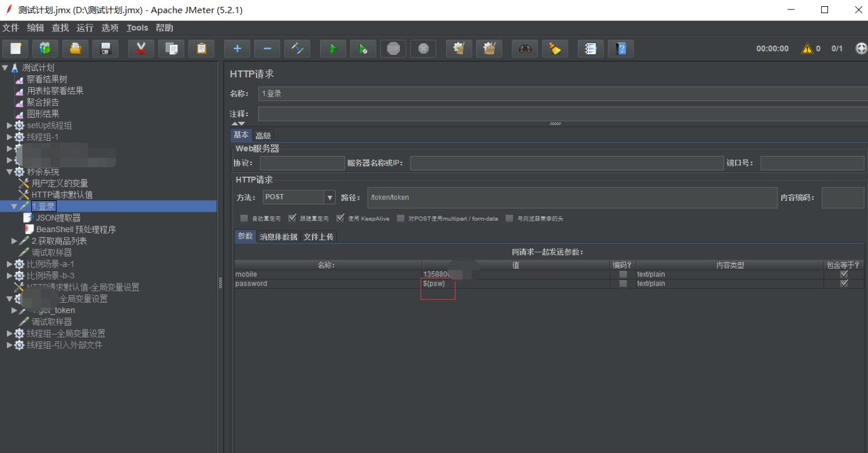868x453 pixels.
Task: Open the 运行 menu
Action: pos(85,28)
